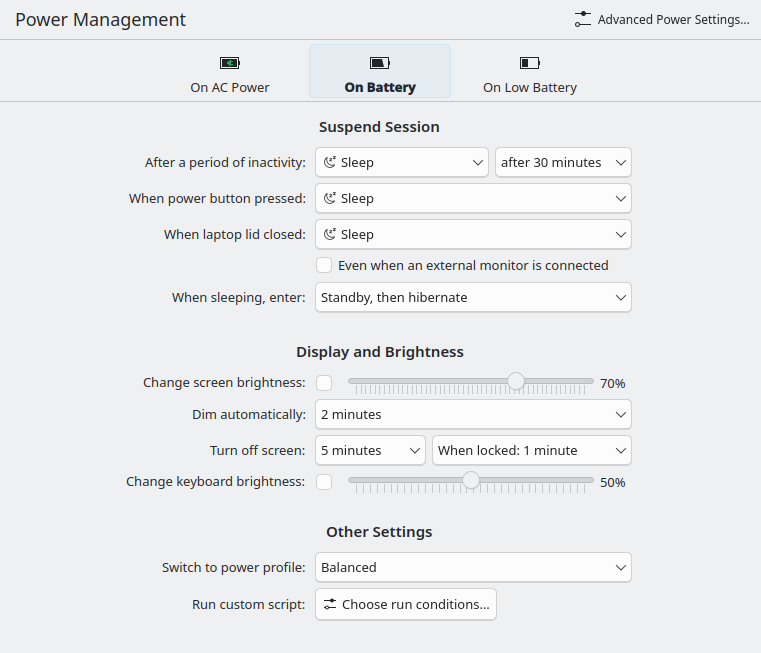The image size is (761, 653).
Task: Click the moon icon in power button row
Action: coord(329,198)
